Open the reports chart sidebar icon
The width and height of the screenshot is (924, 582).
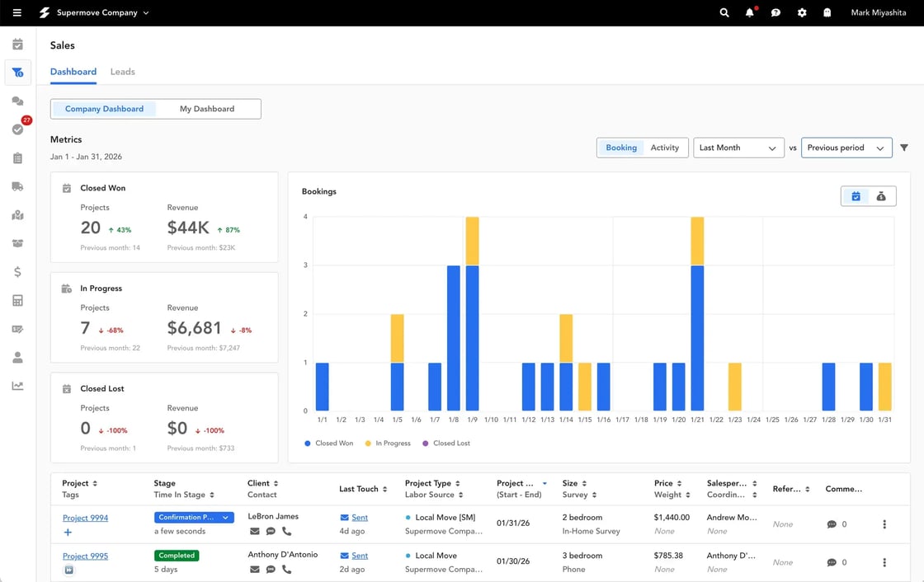(17, 386)
